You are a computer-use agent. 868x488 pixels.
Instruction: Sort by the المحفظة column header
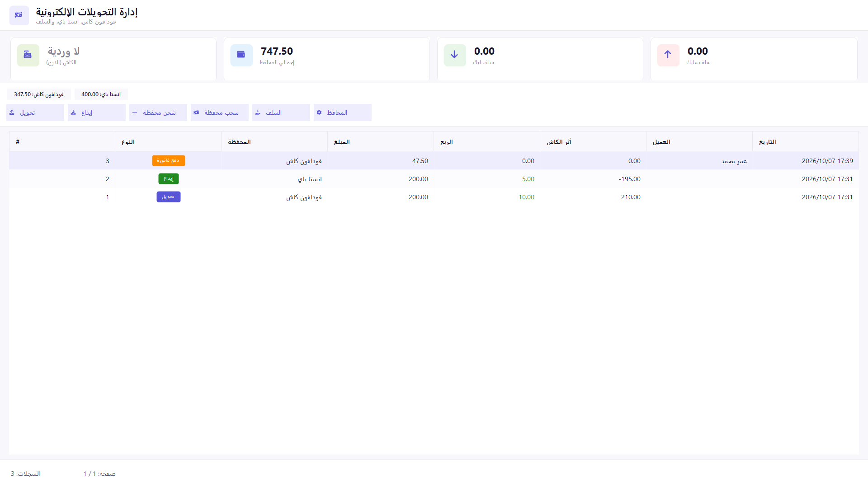pos(274,142)
